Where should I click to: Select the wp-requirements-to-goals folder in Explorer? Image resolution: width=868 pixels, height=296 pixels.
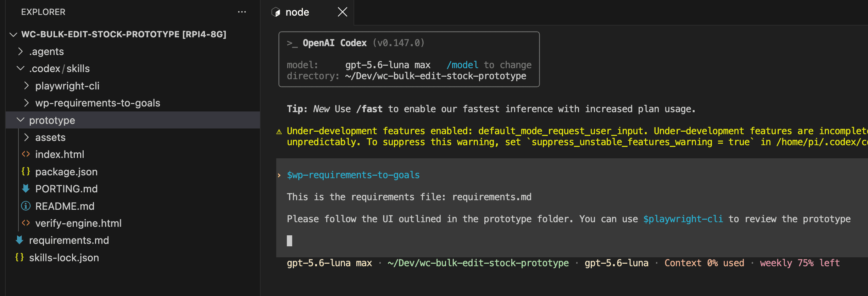coord(98,103)
